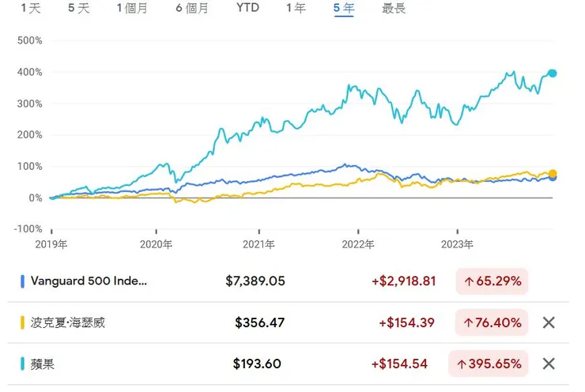Screen dimensions: 585x392
Task: Click the $7,389.05 price value
Action: tap(255, 281)
